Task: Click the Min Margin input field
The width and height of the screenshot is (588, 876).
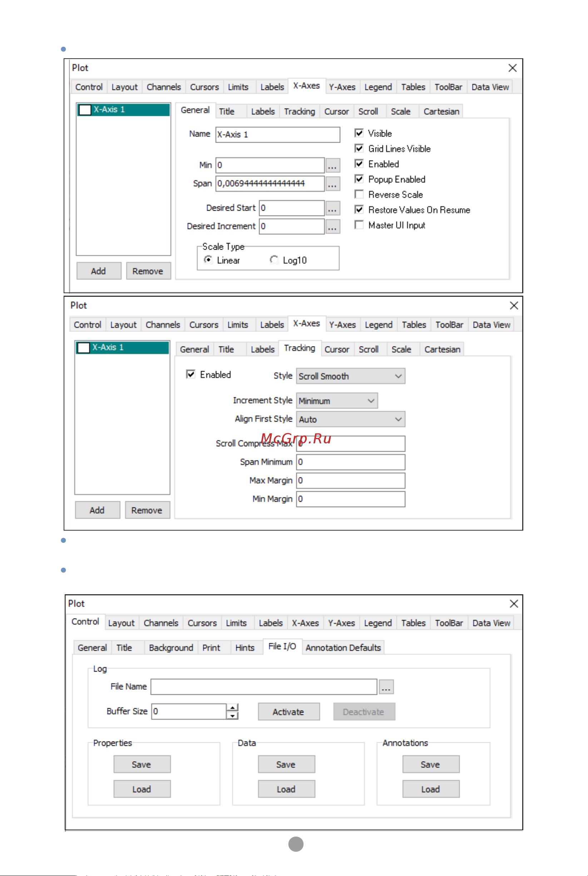Action: click(x=351, y=499)
